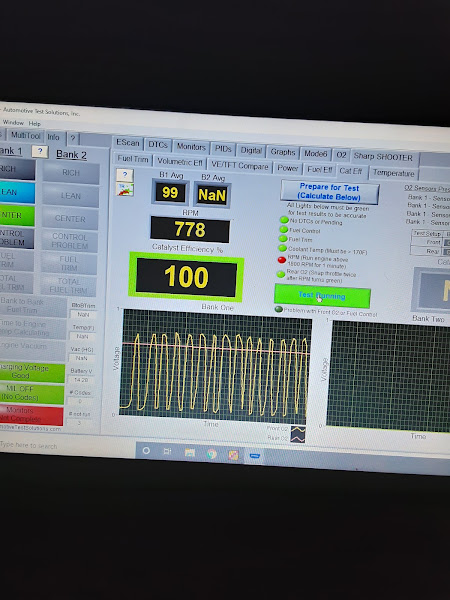Click the Front O2 / Rear O2 waveform legend icon
The image size is (450, 600).
(x=298, y=434)
